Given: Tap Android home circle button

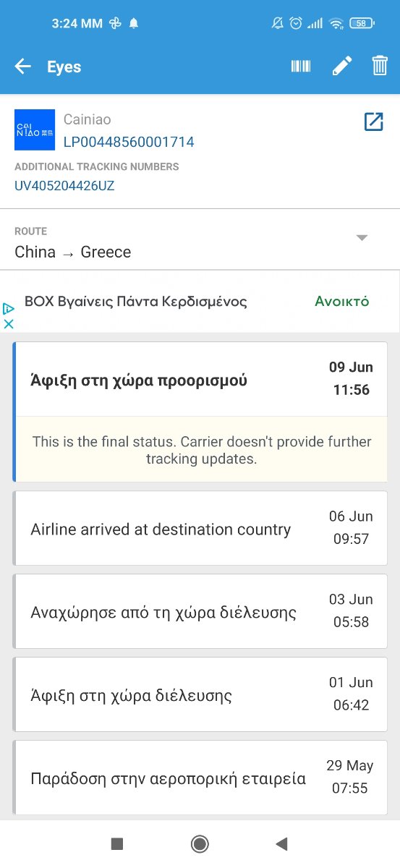Looking at the screenshot, I should [200, 843].
